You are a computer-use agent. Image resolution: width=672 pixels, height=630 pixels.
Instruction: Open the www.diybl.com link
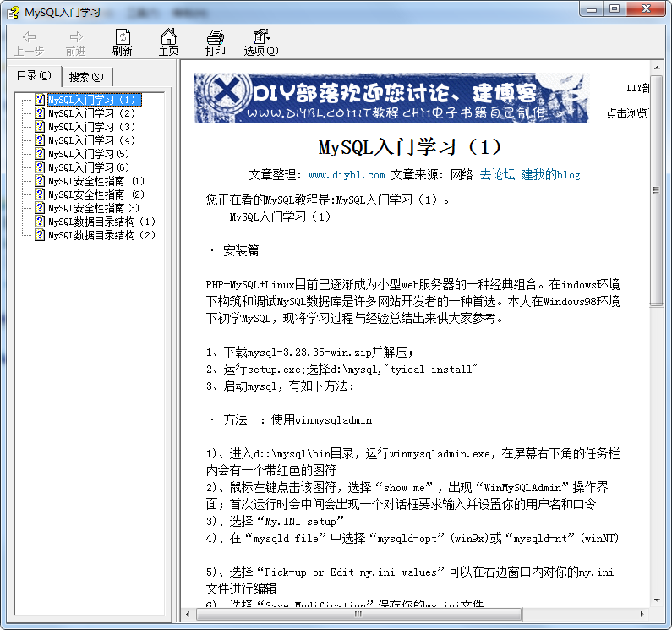point(347,175)
